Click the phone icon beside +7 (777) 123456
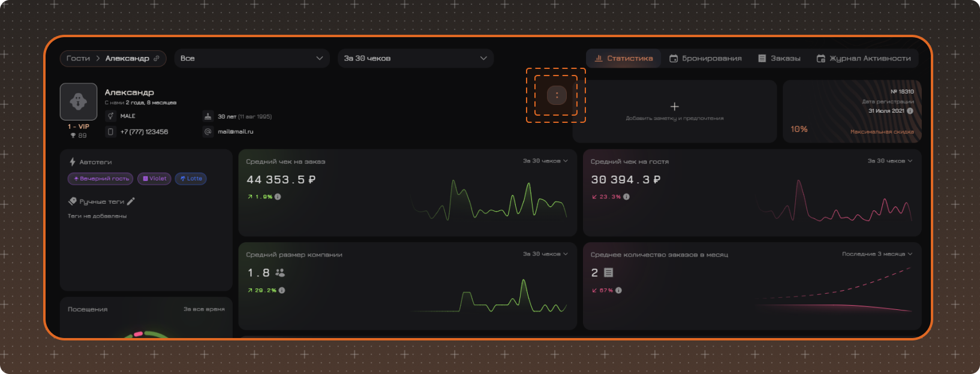980x374 pixels. 110,132
